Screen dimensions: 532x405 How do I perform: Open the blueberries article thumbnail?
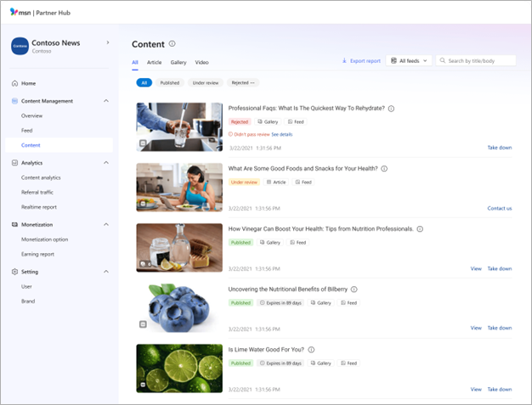[x=179, y=307]
